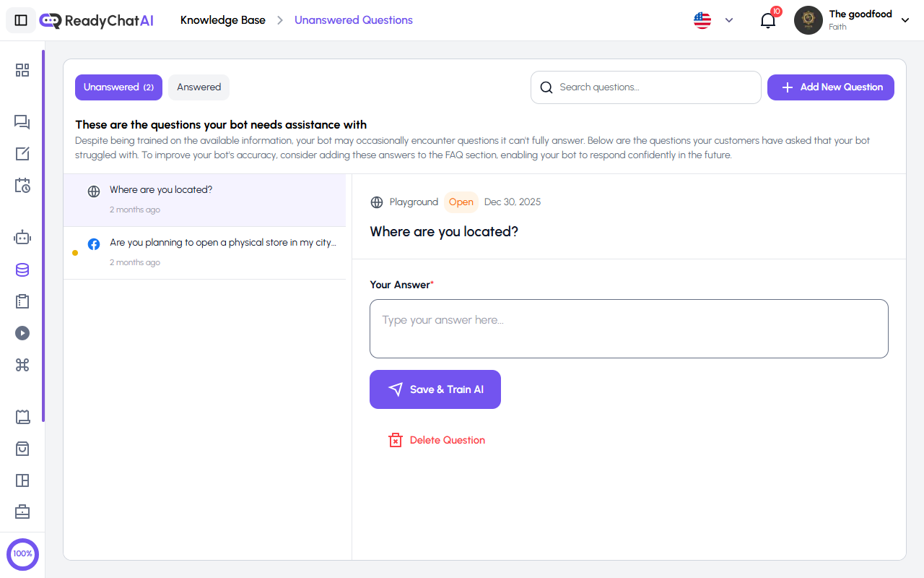Open the chatbot settings icon
The image size is (924, 578).
[22, 236]
